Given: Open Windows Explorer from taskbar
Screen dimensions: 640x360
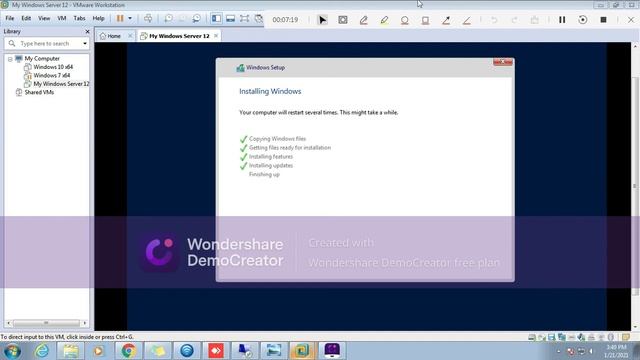Looking at the screenshot, I should tap(71, 351).
